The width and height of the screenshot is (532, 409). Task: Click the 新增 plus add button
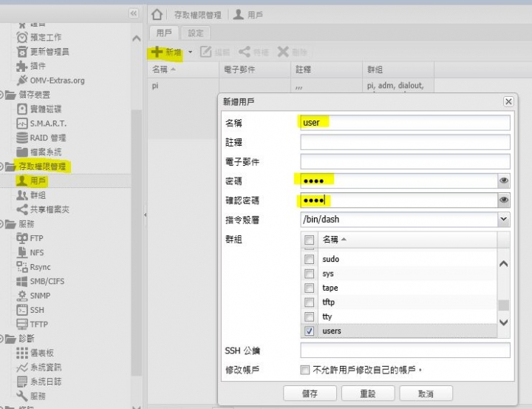click(166, 52)
